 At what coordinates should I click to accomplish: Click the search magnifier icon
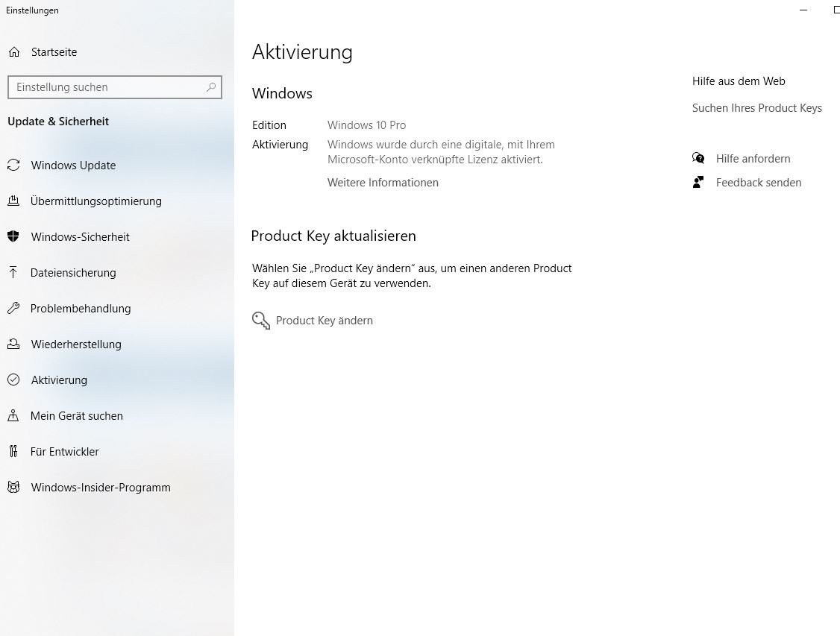coord(211,86)
